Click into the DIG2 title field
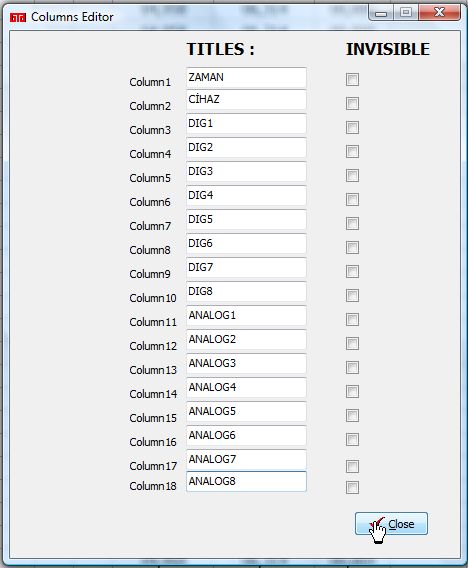The image size is (468, 568). point(246,147)
